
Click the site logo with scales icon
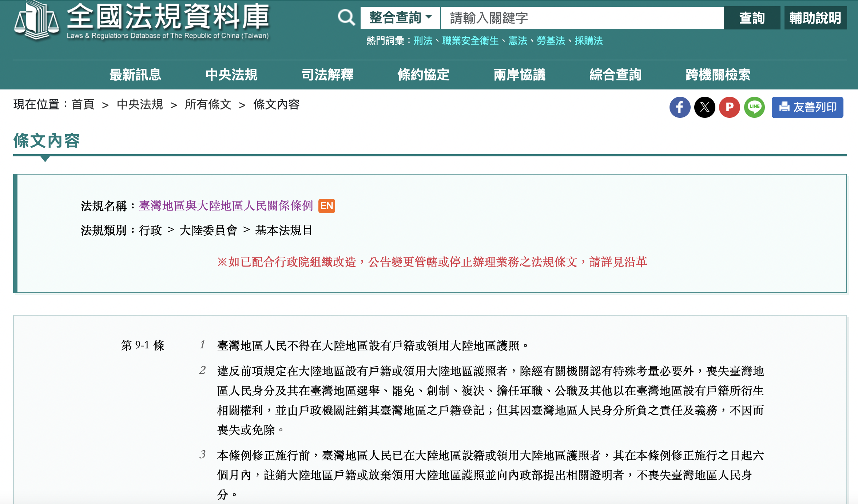pos(36,20)
